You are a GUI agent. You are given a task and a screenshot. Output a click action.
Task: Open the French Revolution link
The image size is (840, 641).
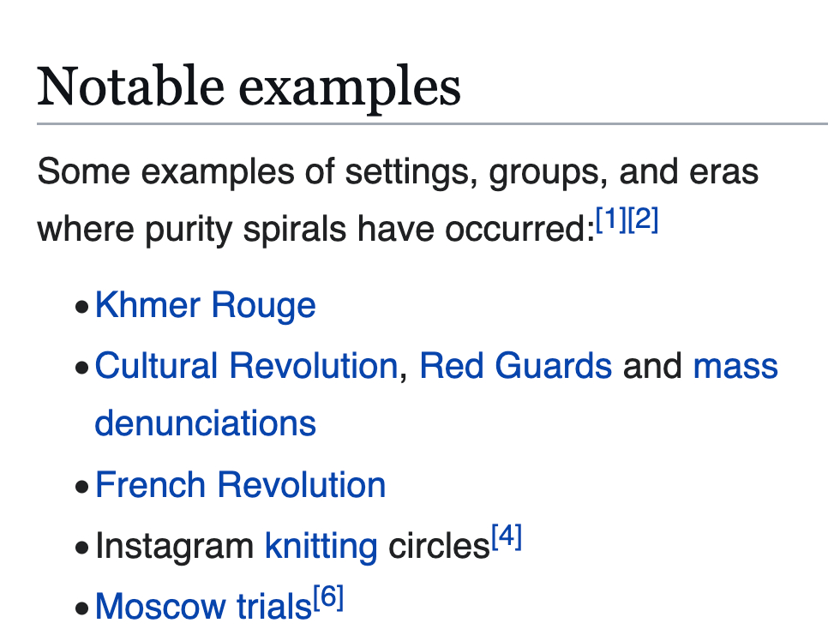click(x=240, y=485)
